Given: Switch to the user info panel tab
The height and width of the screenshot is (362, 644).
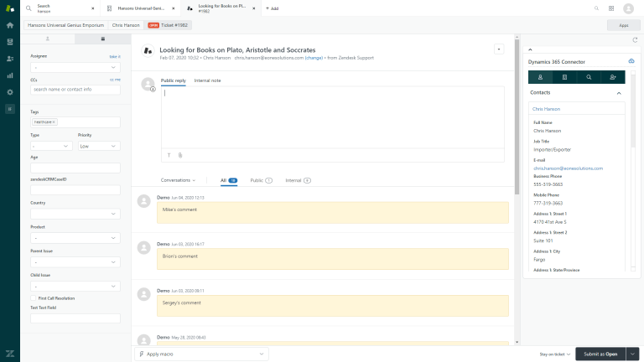Looking at the screenshot, I should pos(48,39).
